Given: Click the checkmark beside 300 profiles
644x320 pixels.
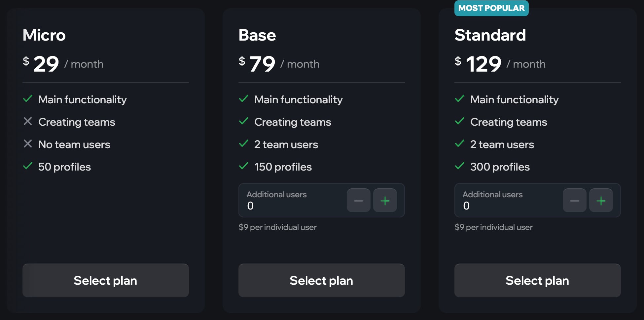Looking at the screenshot, I should tap(460, 166).
